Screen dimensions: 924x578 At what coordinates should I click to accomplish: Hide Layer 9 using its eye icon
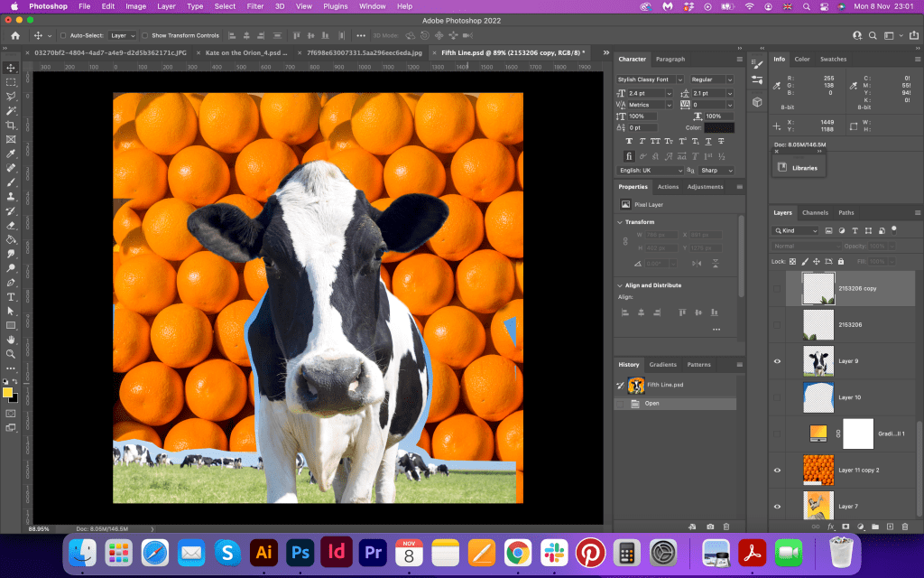pyautogui.click(x=777, y=361)
